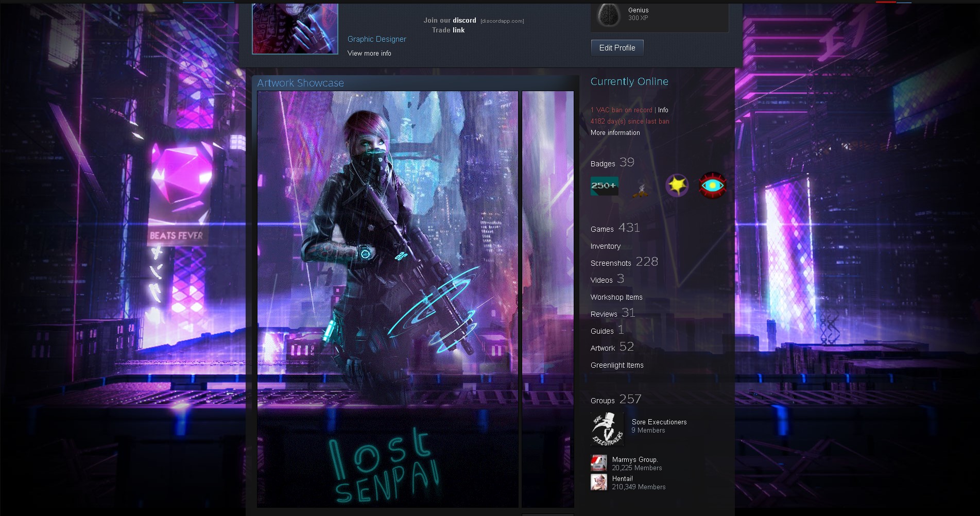Click the Edit Profile button
The width and height of the screenshot is (980, 516).
(x=617, y=48)
